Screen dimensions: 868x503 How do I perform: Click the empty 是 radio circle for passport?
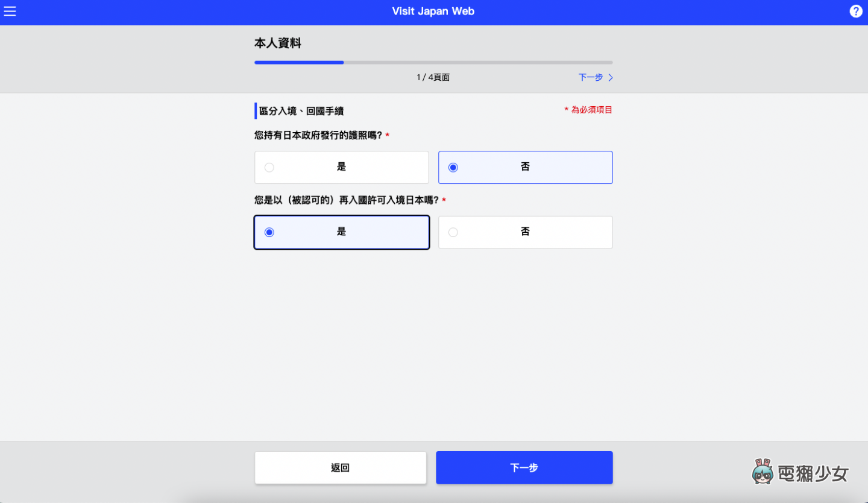point(269,167)
